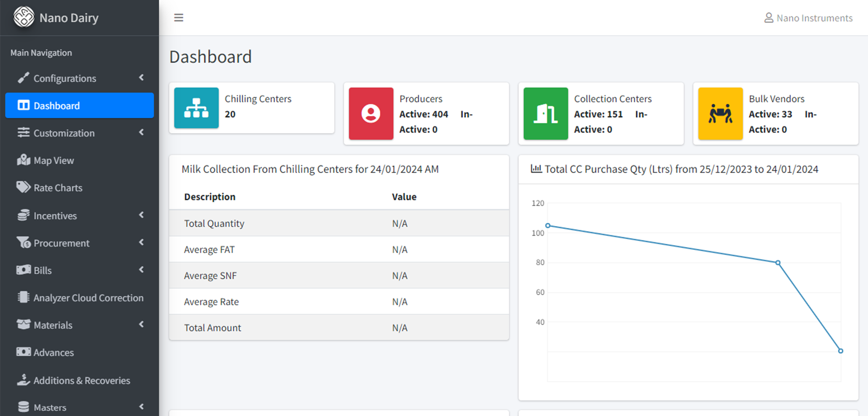The image size is (868, 416).
Task: Go to Rate Charts page
Action: (57, 188)
